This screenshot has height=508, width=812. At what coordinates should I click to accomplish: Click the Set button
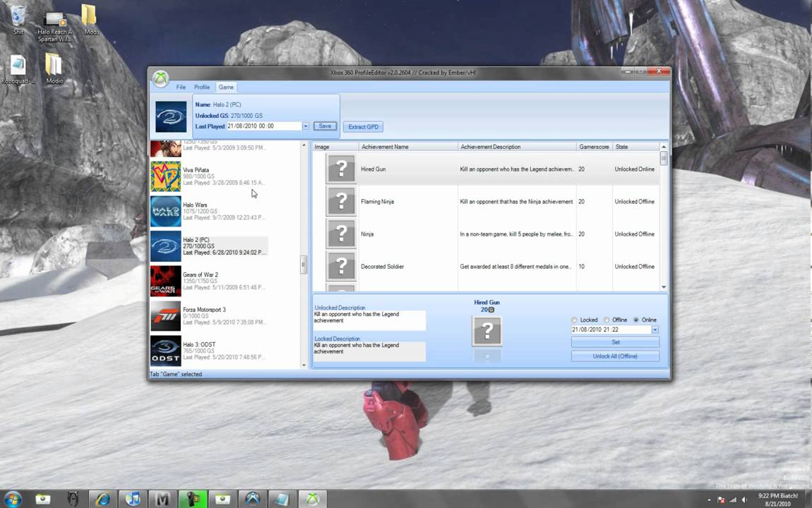[x=615, y=342]
